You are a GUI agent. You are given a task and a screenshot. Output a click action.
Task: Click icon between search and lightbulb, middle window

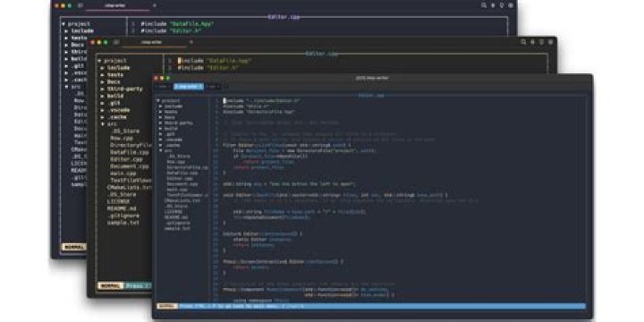point(532,42)
